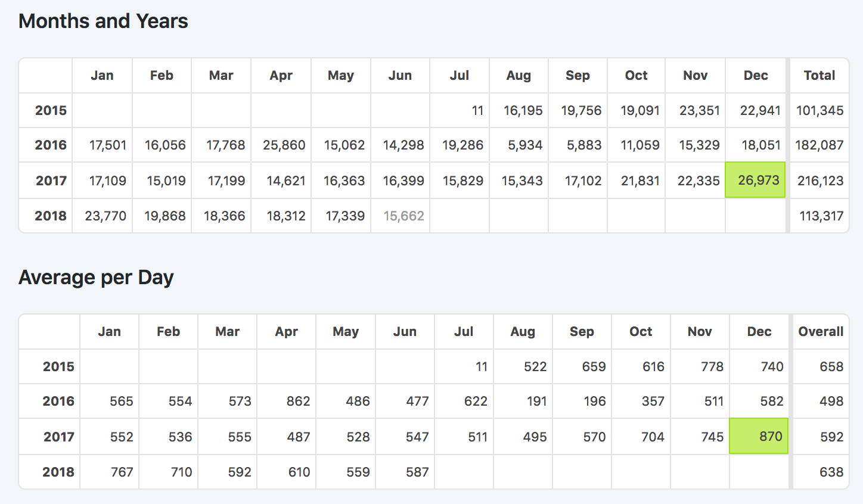
Task: Click the highlighted 26,973 cell for December 2017
Action: tap(755, 180)
